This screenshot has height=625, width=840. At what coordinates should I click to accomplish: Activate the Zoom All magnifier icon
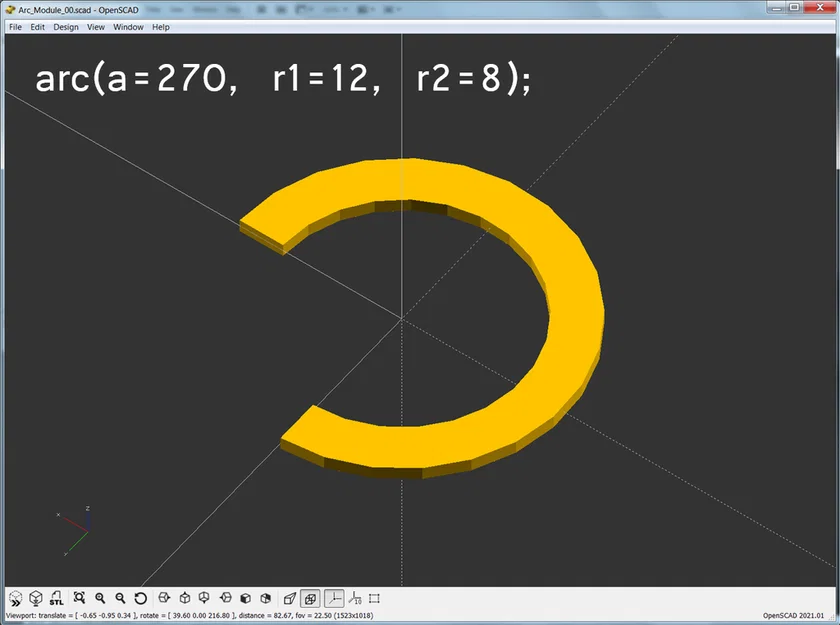coord(80,598)
